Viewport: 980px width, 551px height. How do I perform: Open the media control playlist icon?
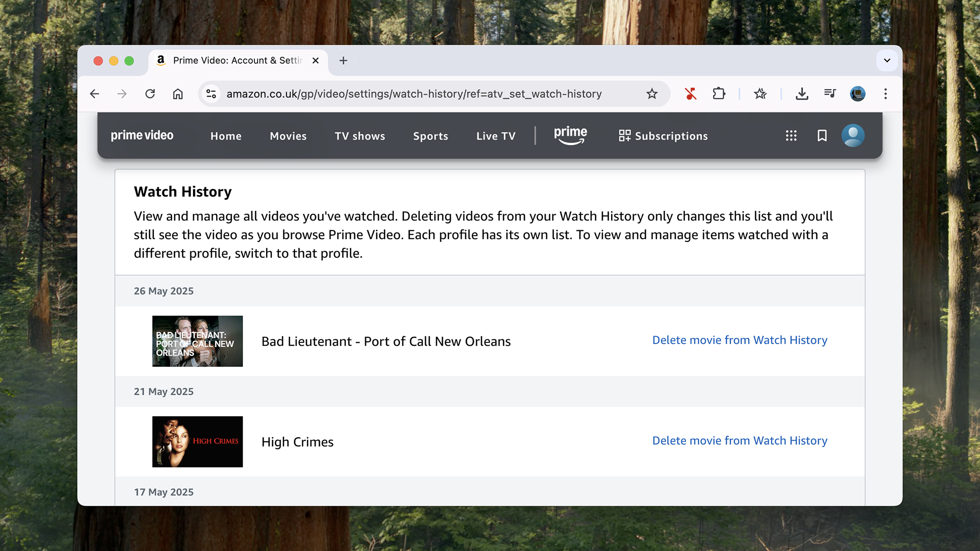(830, 94)
